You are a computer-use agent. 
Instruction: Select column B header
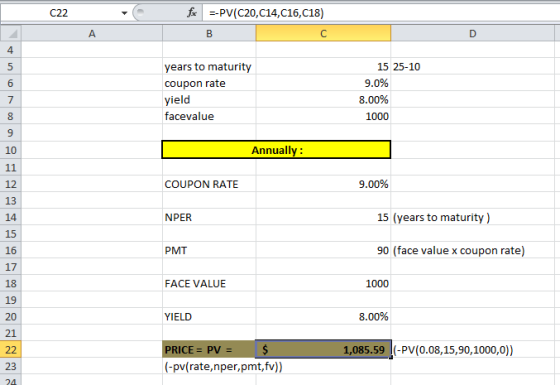click(209, 33)
